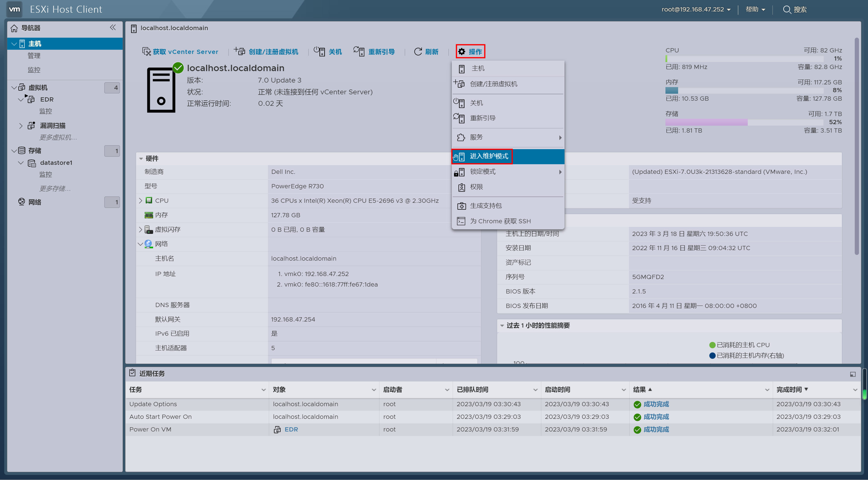Open the Lockdown mode submenu
The width and height of the screenshot is (868, 480).
coord(508,172)
